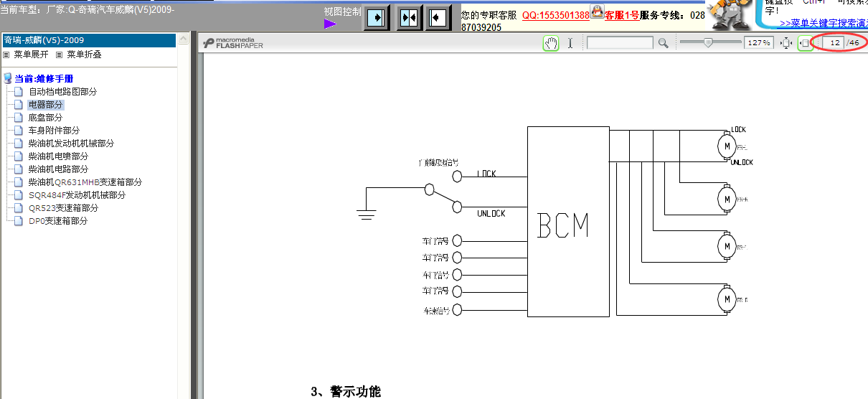Open 柴油机QR631MHB变速箱部分 in the tree
The width and height of the screenshot is (868, 399).
pos(85,182)
